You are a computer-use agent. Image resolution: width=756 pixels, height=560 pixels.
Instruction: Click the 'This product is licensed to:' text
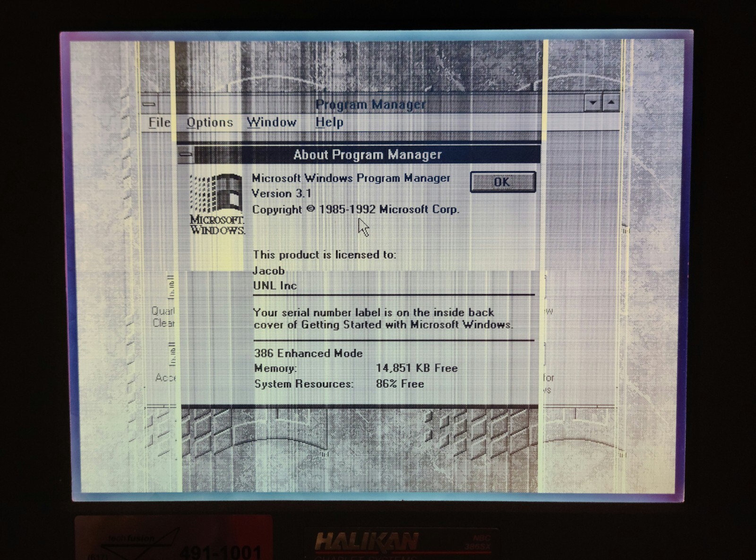[x=325, y=255]
